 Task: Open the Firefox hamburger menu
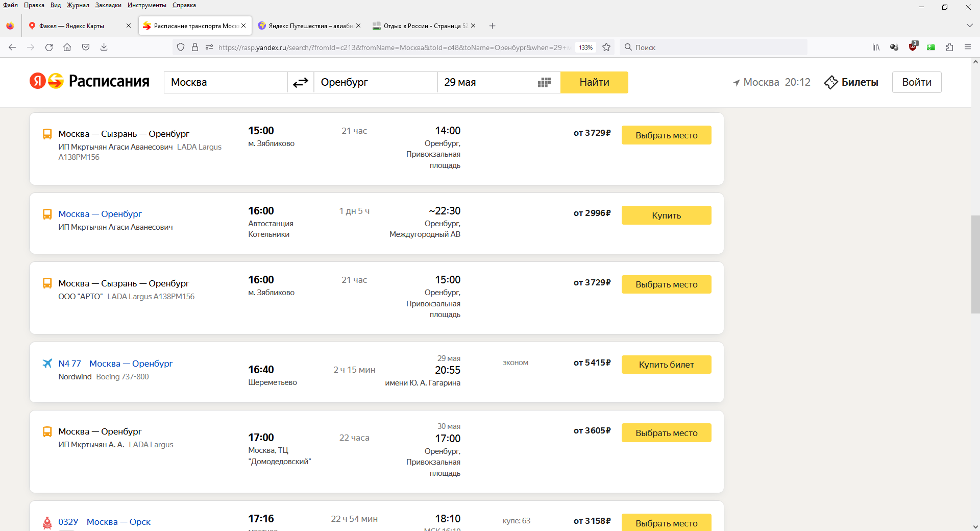(x=968, y=47)
